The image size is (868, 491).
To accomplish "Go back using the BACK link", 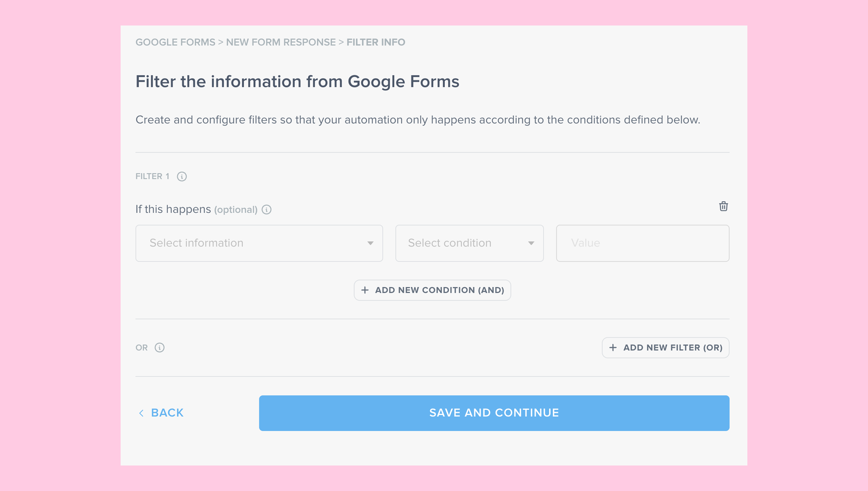I will 167,413.
